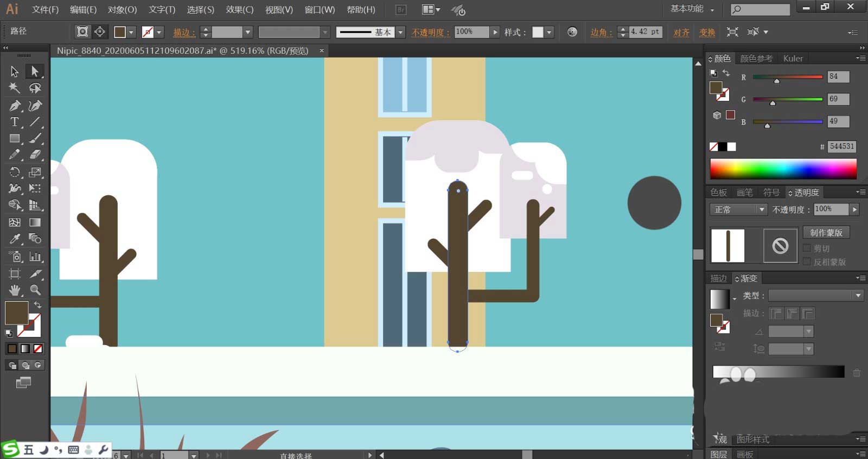Open the stroke color dropdown in control bar
The image size is (868, 459).
pos(159,33)
